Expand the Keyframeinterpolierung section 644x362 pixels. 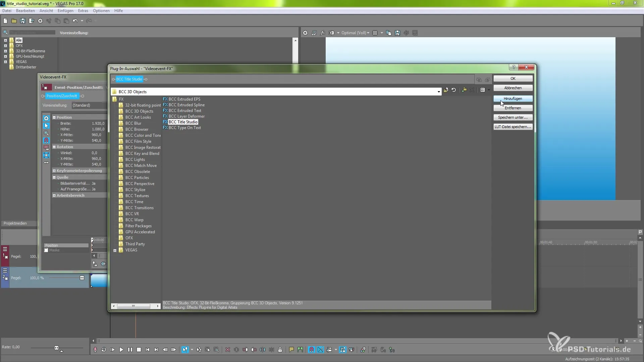[54, 171]
